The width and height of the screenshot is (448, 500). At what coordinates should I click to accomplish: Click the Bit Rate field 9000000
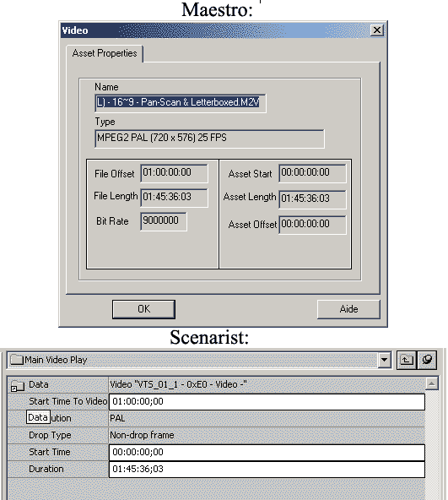tap(164, 221)
